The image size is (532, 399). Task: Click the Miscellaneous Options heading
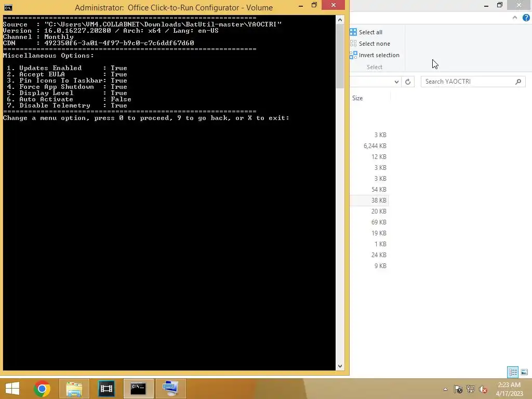[48, 56]
